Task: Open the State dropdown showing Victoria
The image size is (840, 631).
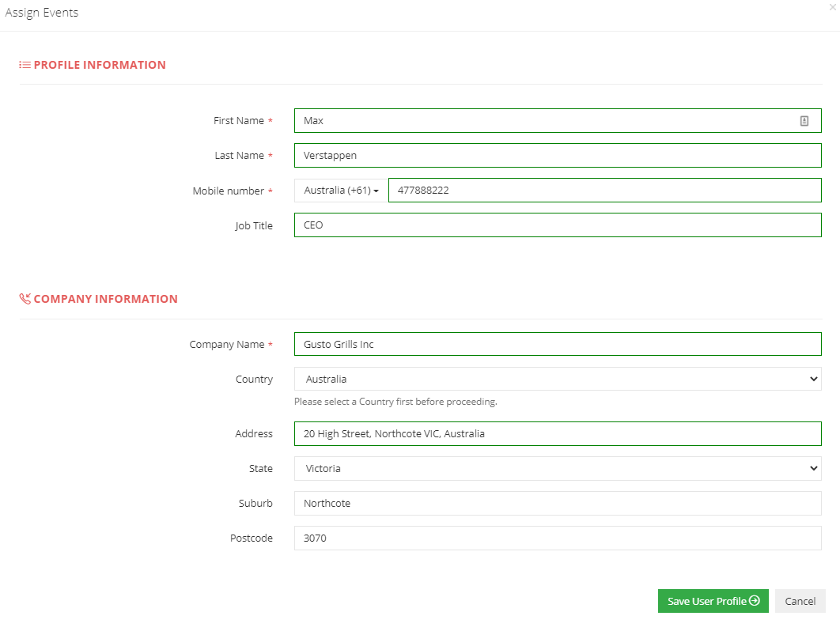Action: click(558, 468)
